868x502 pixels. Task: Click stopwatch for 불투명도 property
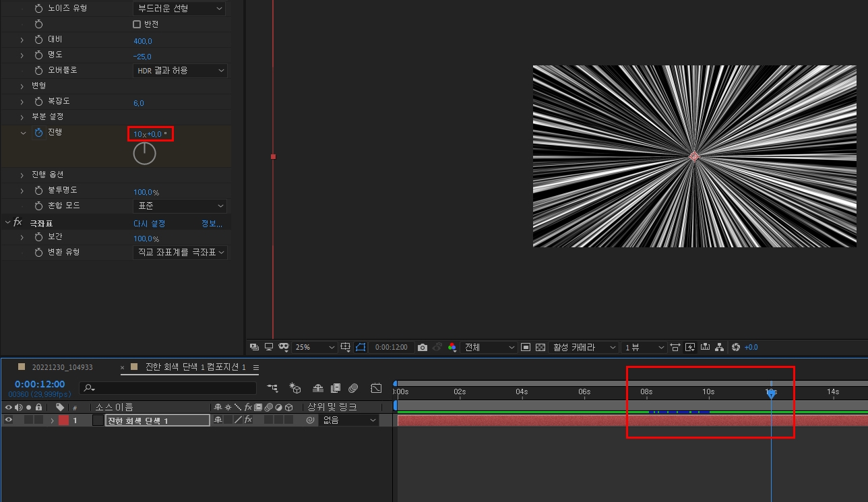click(x=38, y=190)
